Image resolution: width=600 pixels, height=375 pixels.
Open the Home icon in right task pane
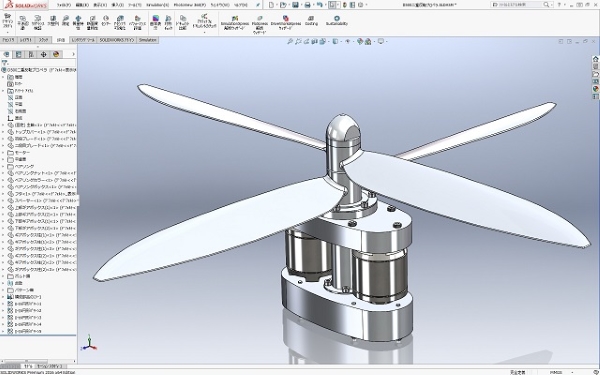coord(595,59)
